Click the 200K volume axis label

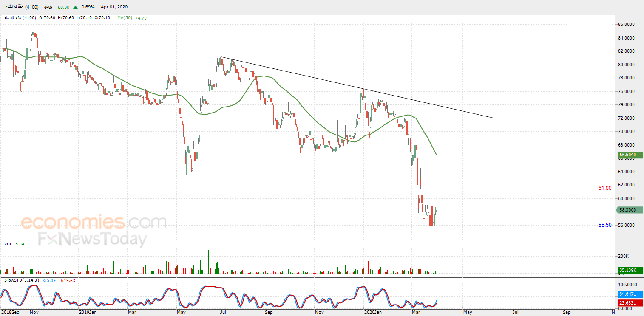(623, 257)
